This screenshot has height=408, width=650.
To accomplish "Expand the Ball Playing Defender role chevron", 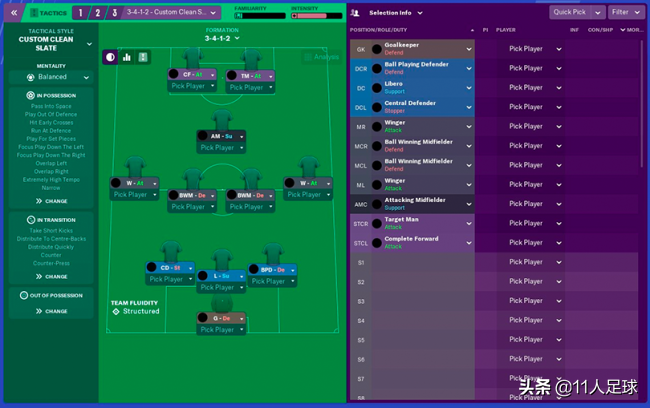I will 469,68.
